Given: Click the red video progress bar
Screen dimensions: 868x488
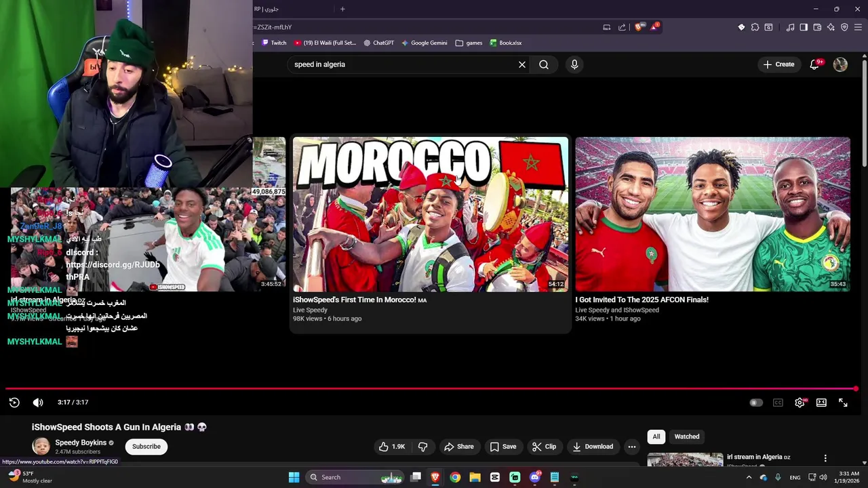Looking at the screenshot, I should 431,389.
